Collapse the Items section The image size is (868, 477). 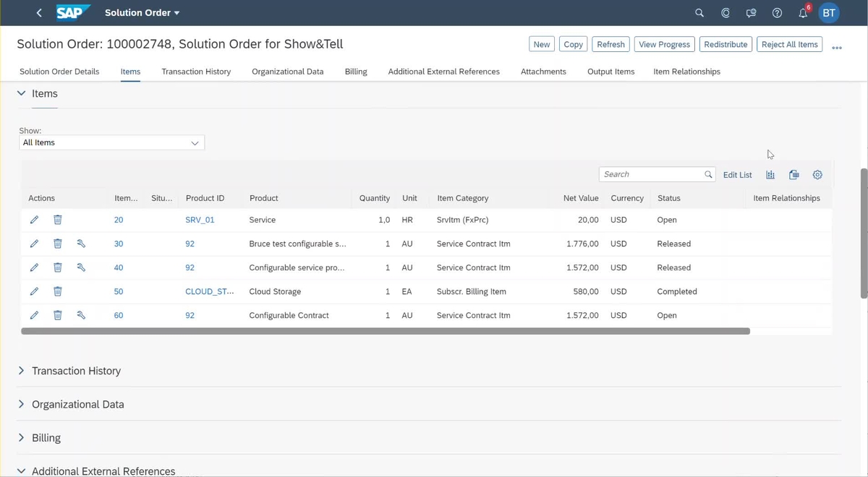[x=21, y=93]
